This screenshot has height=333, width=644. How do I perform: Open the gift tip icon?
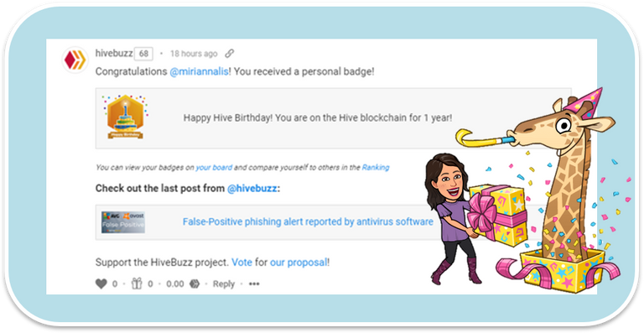137,284
